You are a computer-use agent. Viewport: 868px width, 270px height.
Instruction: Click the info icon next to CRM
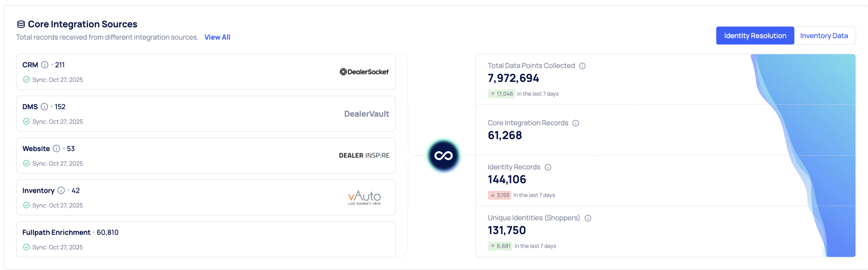pyautogui.click(x=44, y=65)
